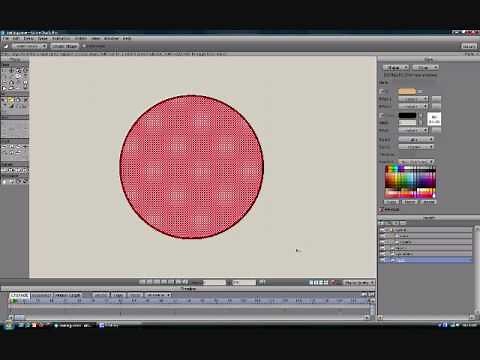480x360 pixels.
Task: Click the peach fill color swatch
Action: [407, 91]
